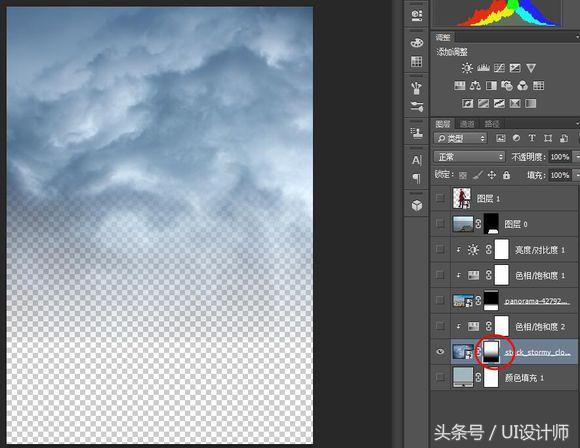Open the Color palette panel icon

click(417, 43)
